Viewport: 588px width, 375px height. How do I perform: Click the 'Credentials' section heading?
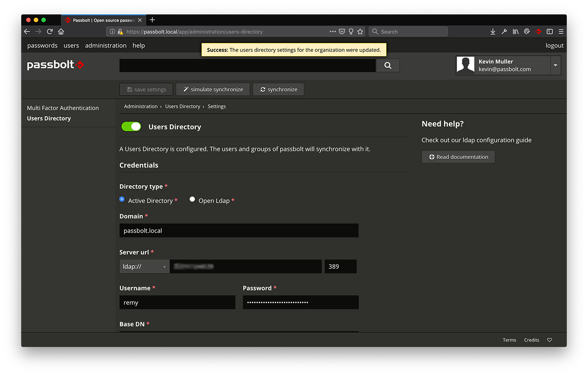point(139,165)
